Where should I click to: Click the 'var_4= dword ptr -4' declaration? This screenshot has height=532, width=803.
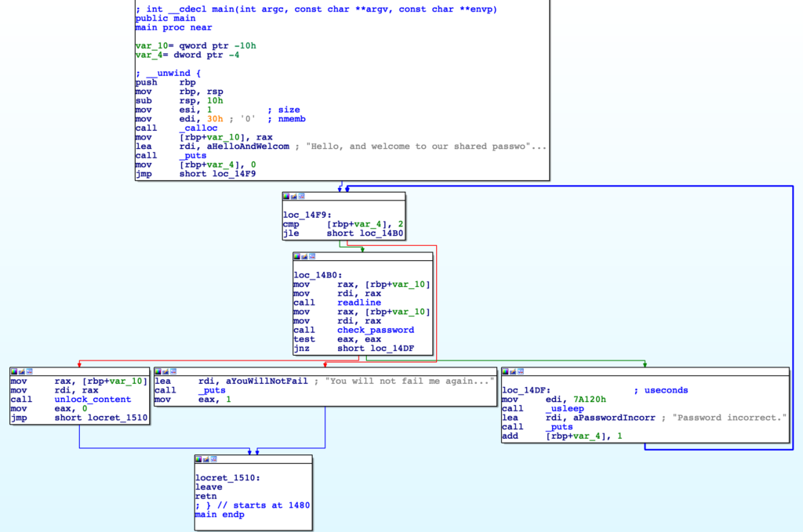187,56
